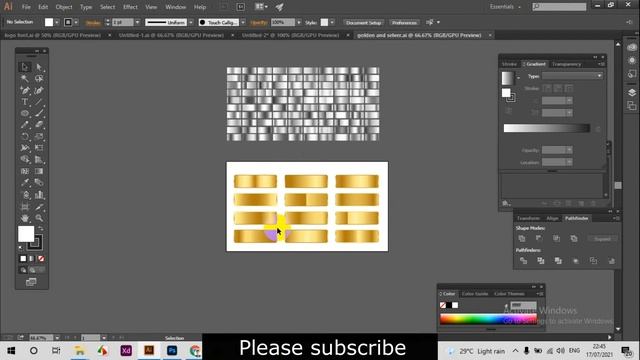Open the Style dropdown
Image resolution: width=640 pixels, height=360 pixels.
pyautogui.click(x=332, y=22)
